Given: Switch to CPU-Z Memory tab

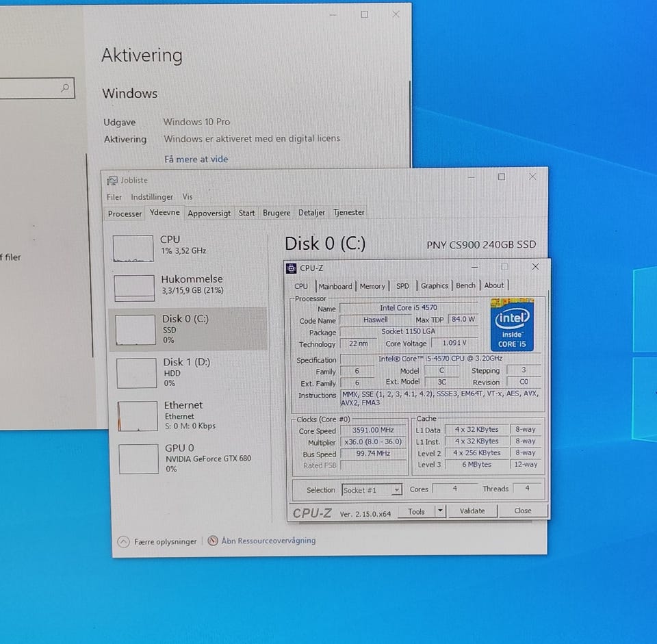Looking at the screenshot, I should point(372,286).
